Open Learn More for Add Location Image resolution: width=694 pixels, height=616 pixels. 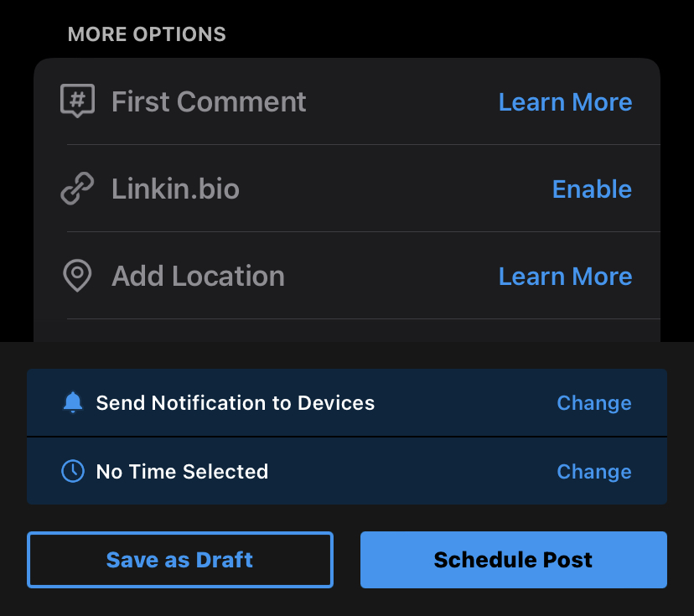(x=565, y=277)
